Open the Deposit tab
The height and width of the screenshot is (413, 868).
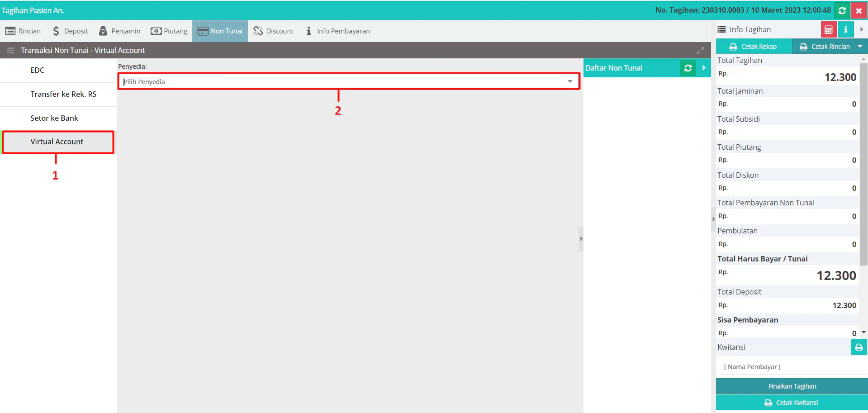[x=70, y=31]
